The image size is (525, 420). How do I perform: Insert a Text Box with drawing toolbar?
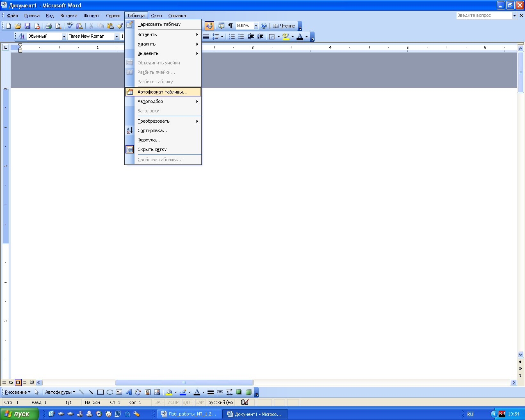[x=119, y=392]
